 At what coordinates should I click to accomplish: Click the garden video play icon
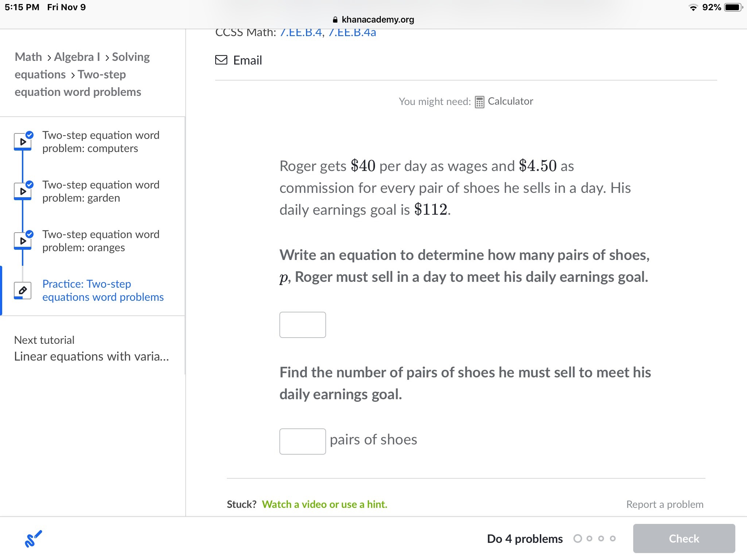pyautogui.click(x=23, y=191)
